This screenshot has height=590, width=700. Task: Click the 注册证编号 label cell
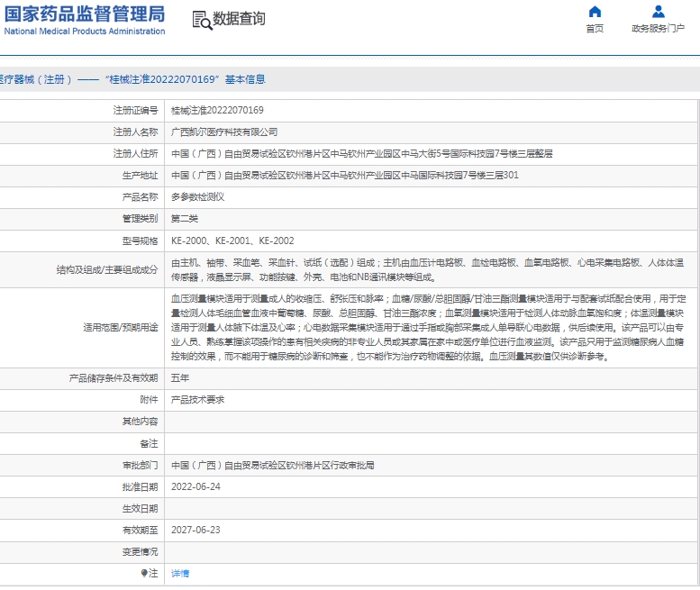coord(82,110)
